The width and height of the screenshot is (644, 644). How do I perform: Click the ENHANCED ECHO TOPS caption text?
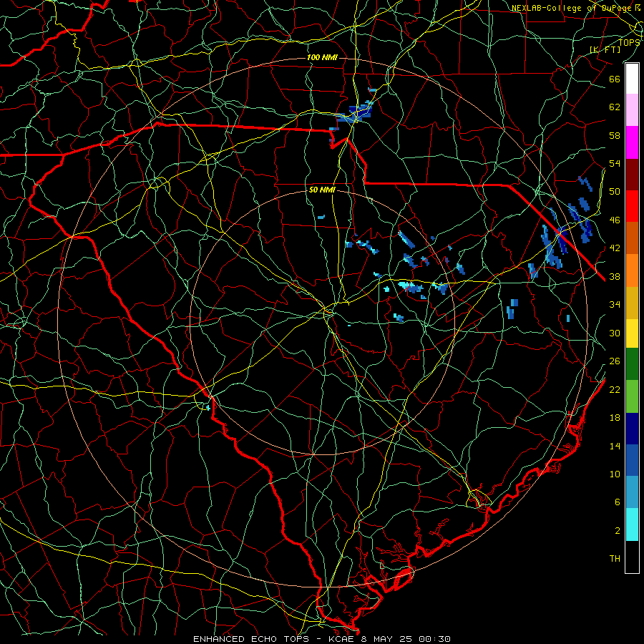(250, 639)
